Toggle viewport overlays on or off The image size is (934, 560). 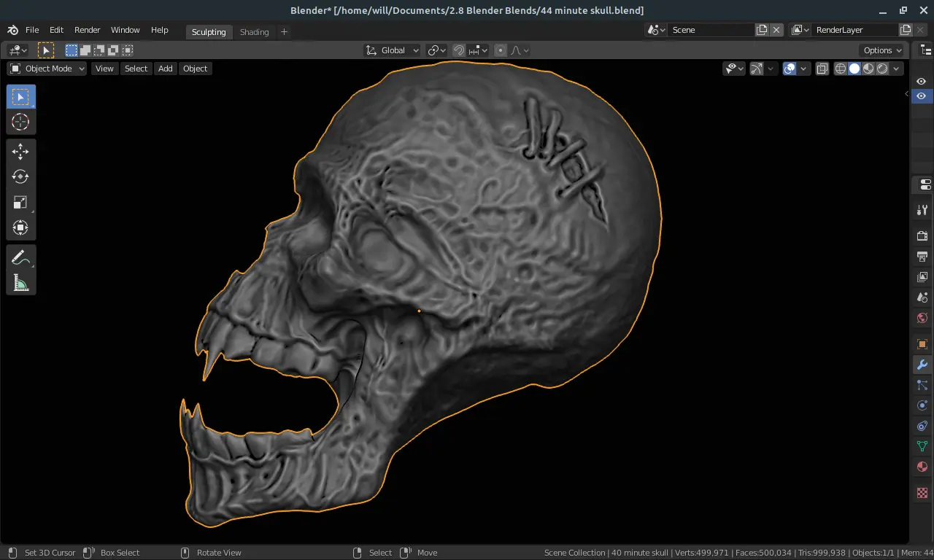790,69
